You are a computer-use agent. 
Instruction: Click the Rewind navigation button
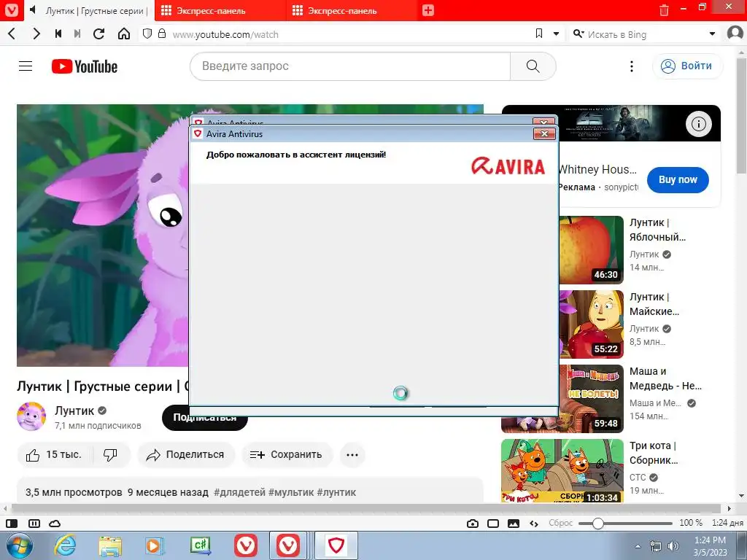pos(58,34)
